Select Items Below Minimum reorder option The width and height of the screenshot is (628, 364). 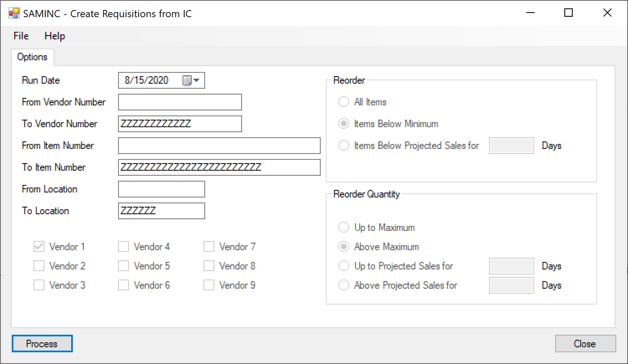[x=344, y=124]
